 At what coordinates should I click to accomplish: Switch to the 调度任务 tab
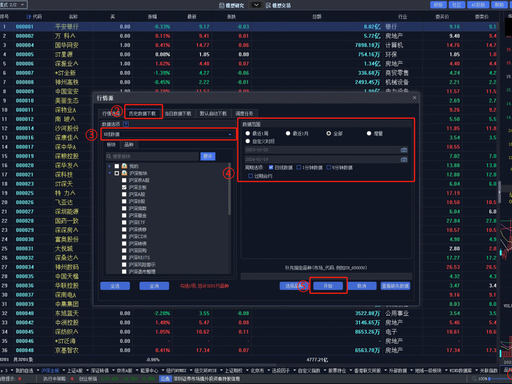click(x=244, y=113)
